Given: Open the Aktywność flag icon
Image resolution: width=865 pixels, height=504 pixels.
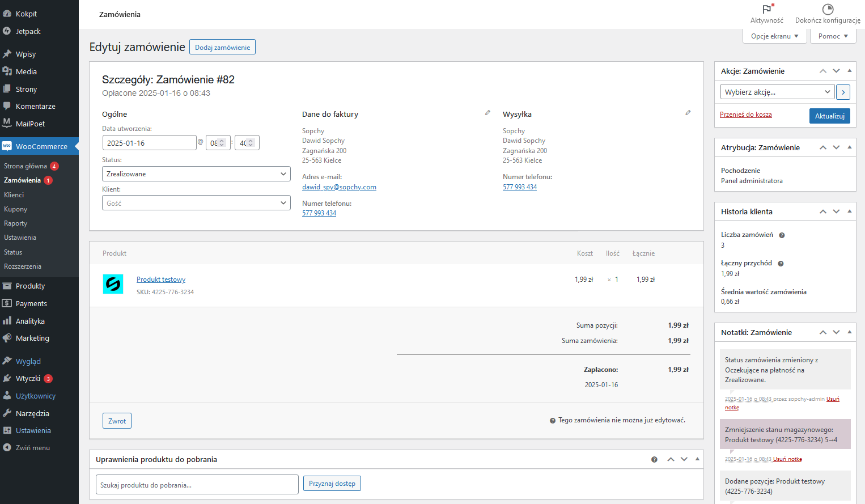Looking at the screenshot, I should point(766,10).
